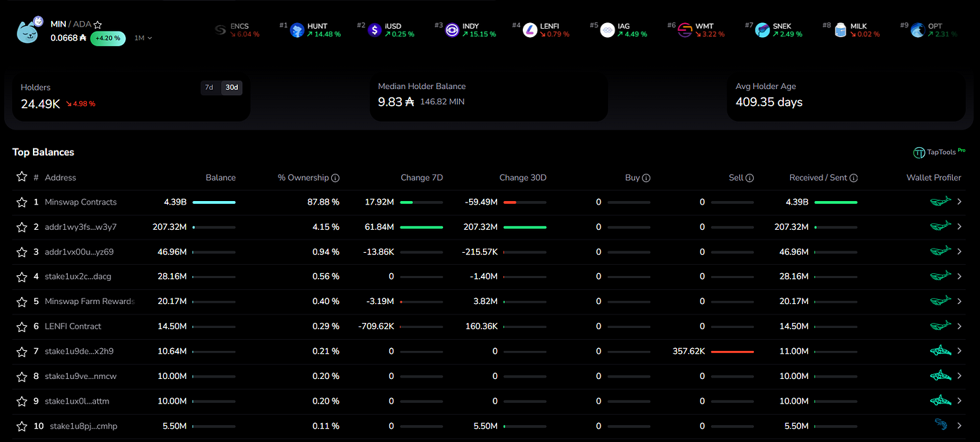Expand the stake1u9de...x2h9 row chevron
Image resolution: width=980 pixels, height=442 pixels.
(x=960, y=352)
